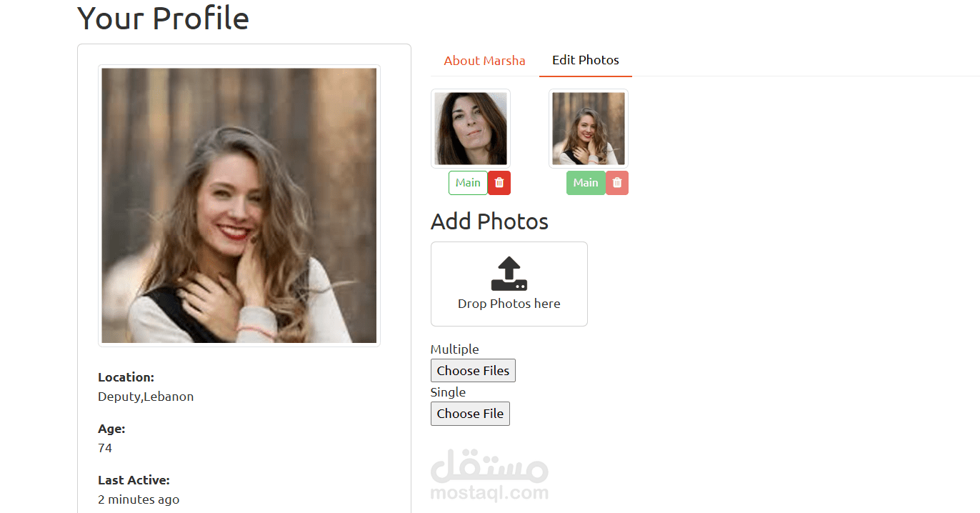Viewport: 980px width, 513px height.
Task: Click the green Main button under second photo
Action: [x=586, y=183]
